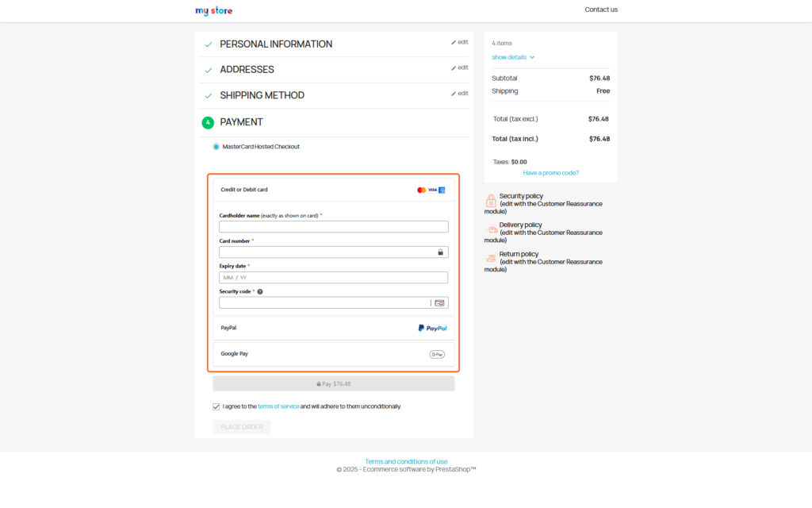Open the Security code help icon
Viewport: 812px width, 508px height.
259,291
